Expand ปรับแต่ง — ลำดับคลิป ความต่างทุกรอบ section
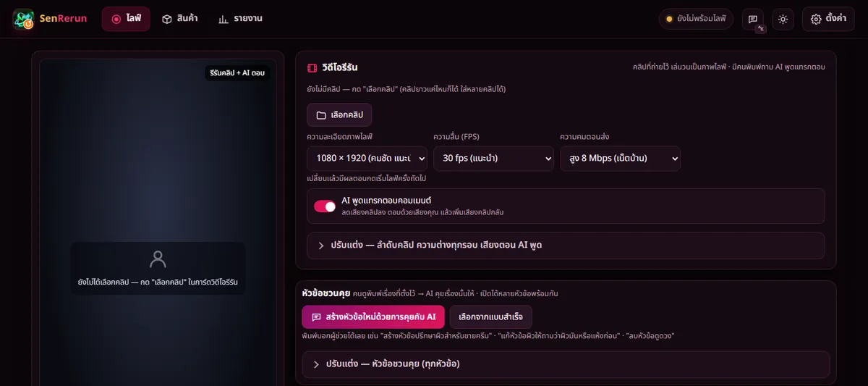This screenshot has height=386, width=868. click(566, 246)
